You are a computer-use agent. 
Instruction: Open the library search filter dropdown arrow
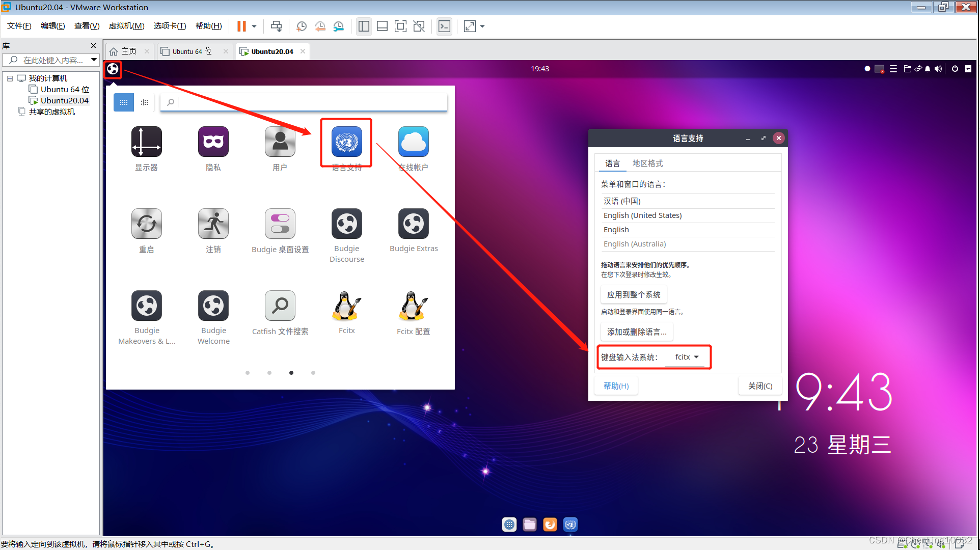pyautogui.click(x=94, y=60)
